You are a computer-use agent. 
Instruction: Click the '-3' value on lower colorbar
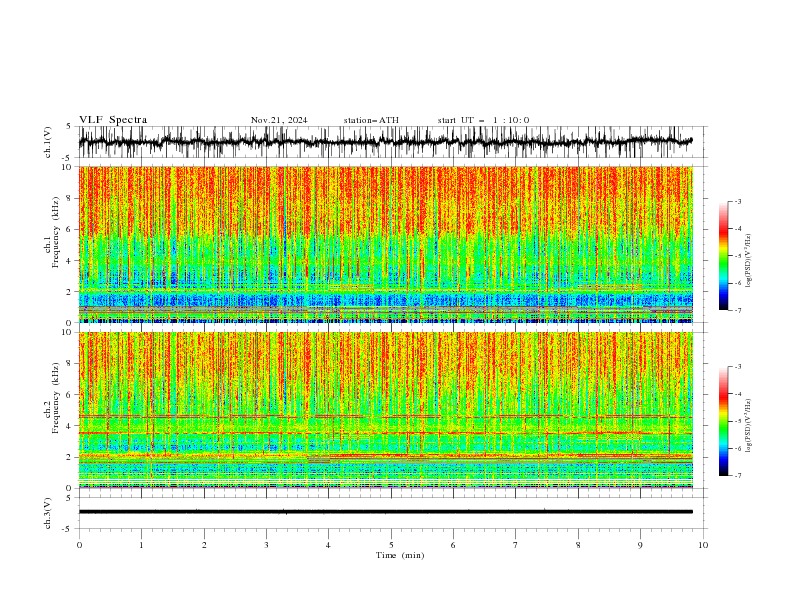(737, 367)
